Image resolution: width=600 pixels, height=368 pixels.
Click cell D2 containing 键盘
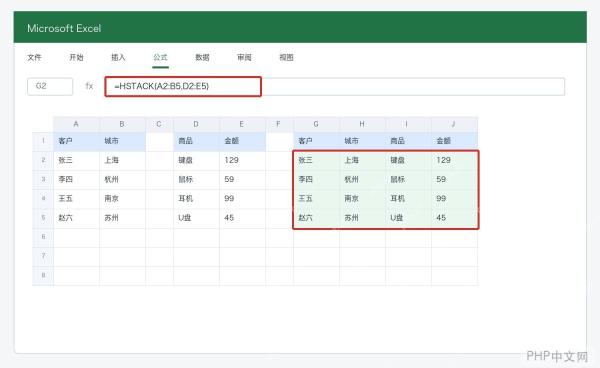coord(196,160)
